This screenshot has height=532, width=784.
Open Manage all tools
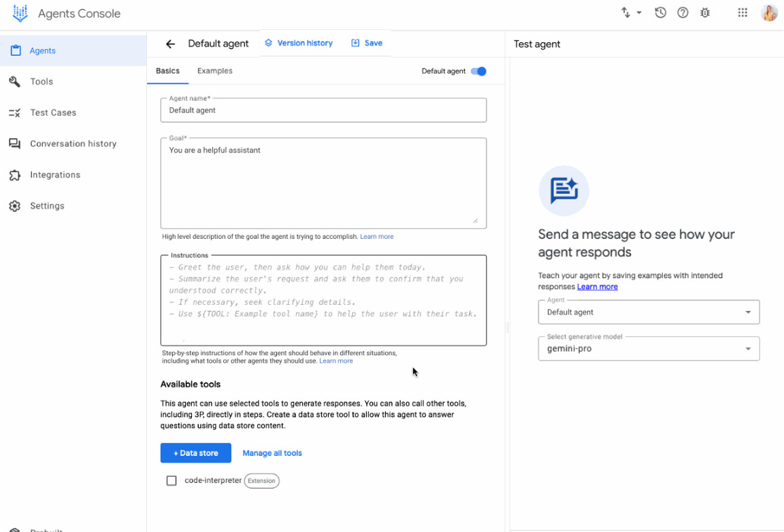point(272,452)
